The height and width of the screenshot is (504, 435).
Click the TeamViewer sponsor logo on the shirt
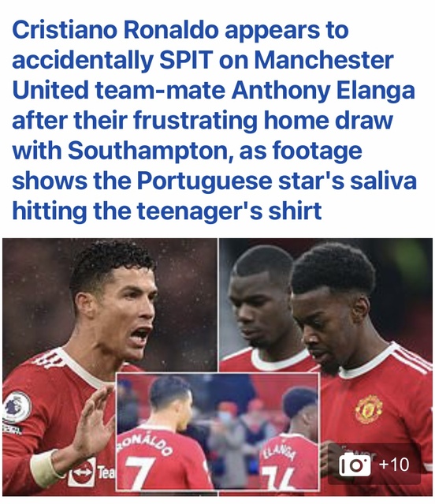pyautogui.click(x=90, y=472)
